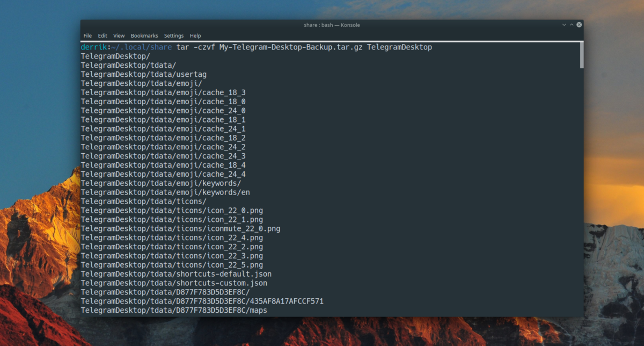Viewport: 644px width, 346px height.
Task: Click line 'TelegramDesktop/tdata/ticons/iconmute_22_0.png'
Action: click(x=180, y=229)
